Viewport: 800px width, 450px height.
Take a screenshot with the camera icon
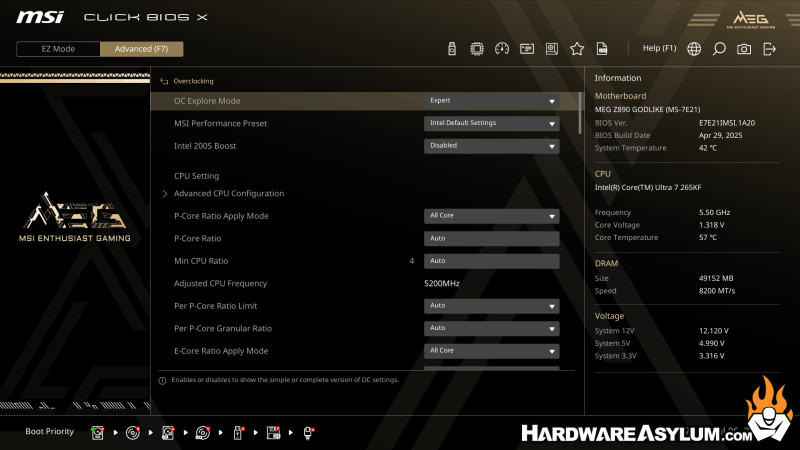click(744, 49)
